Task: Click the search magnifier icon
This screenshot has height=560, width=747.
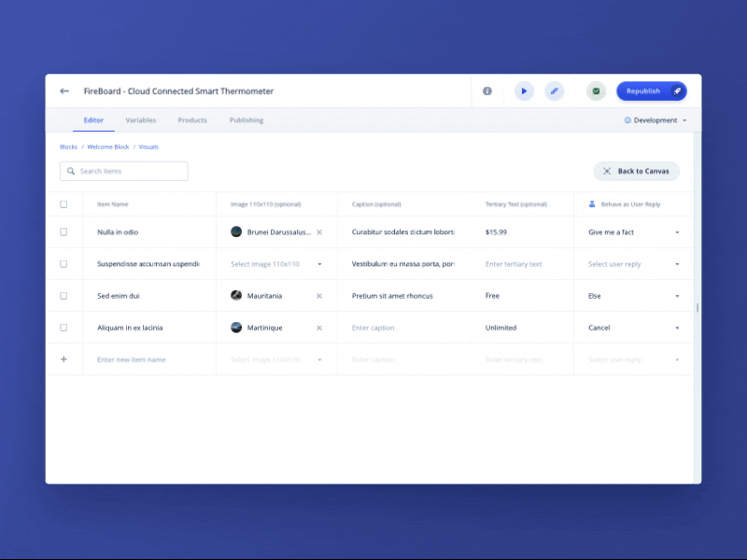Action: coord(71,171)
